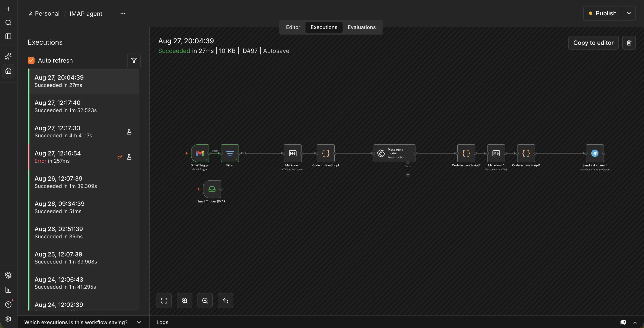Screen dimensions: 644x328
Task: Toggle the Auto refresh checkbox
Action: [31, 60]
